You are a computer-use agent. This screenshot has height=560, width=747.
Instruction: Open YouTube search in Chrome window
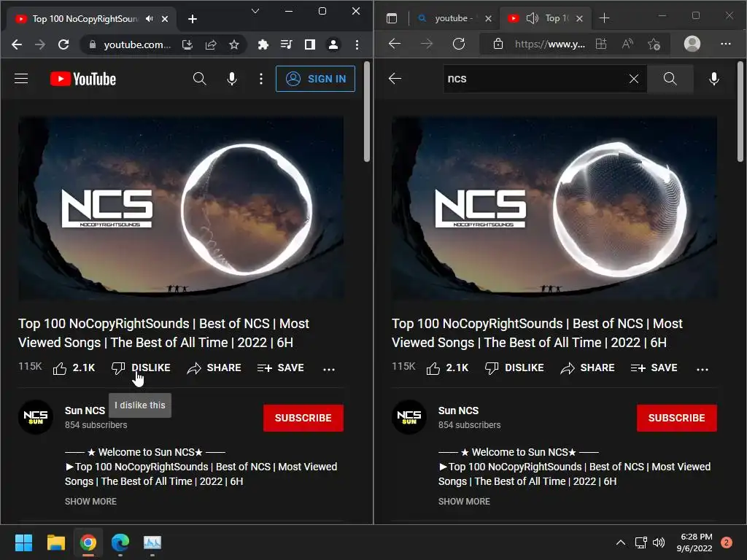coord(200,79)
